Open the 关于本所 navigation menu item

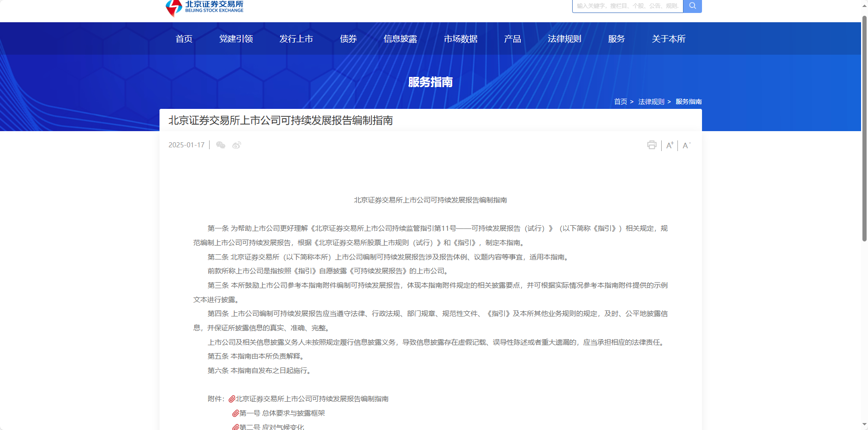click(669, 39)
